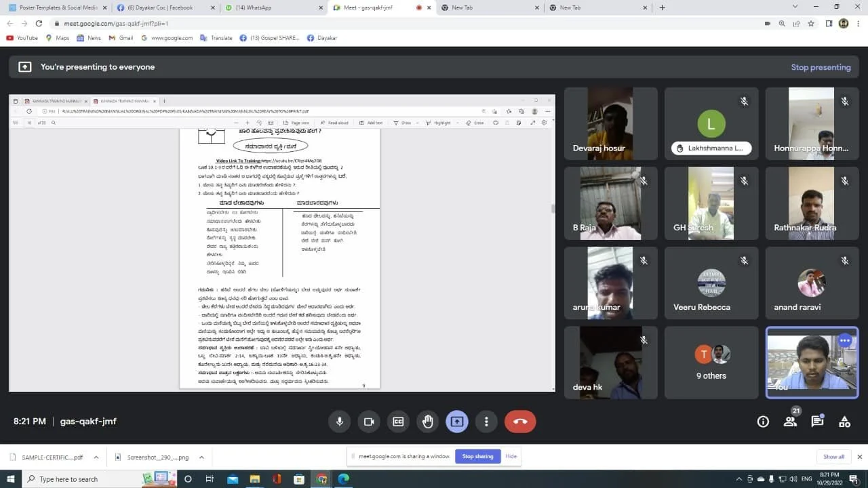Image resolution: width=868 pixels, height=488 pixels.
Task: Show hidden system tray icons
Action: [739, 479]
